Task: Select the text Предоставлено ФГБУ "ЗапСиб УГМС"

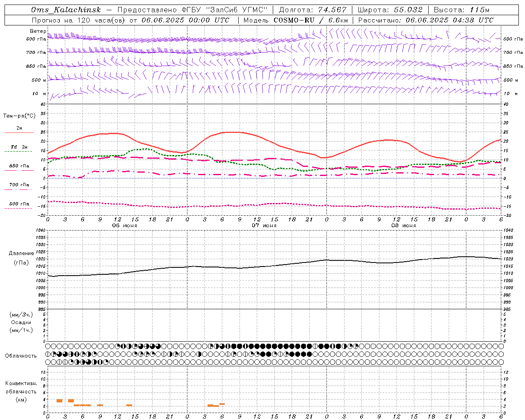Action: tap(193, 10)
